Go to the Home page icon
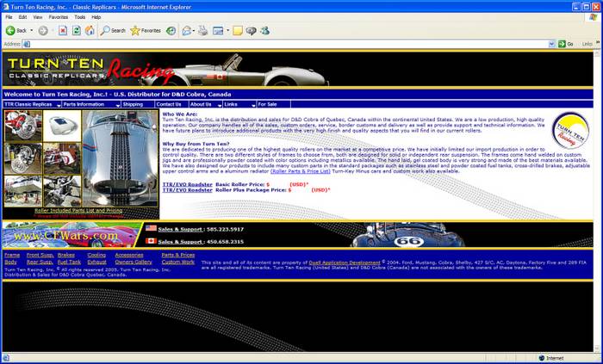Image resolution: width=603 pixels, height=364 pixels. tap(90, 30)
